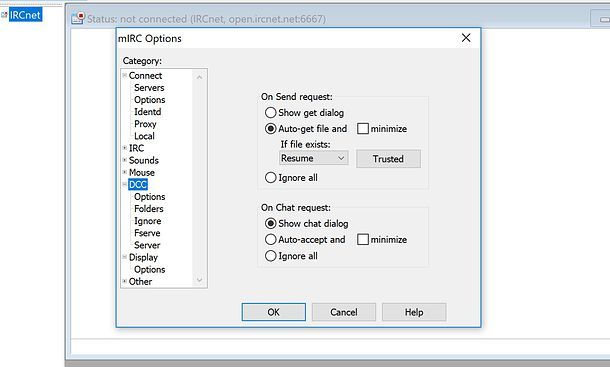
Task: Click Cancel in mIRC Options
Action: click(344, 312)
